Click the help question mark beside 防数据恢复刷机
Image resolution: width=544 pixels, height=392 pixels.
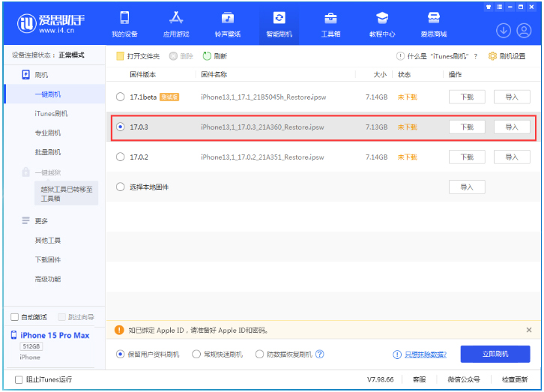(x=320, y=355)
